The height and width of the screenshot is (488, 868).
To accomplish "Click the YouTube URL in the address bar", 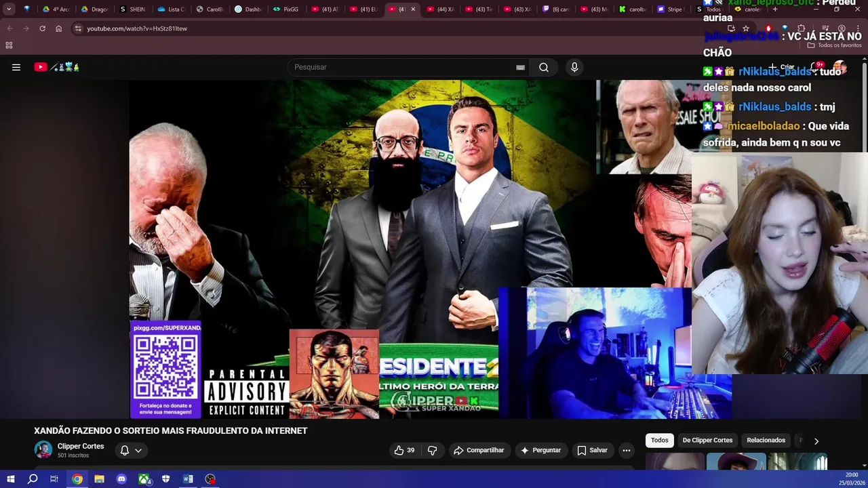I will (137, 28).
